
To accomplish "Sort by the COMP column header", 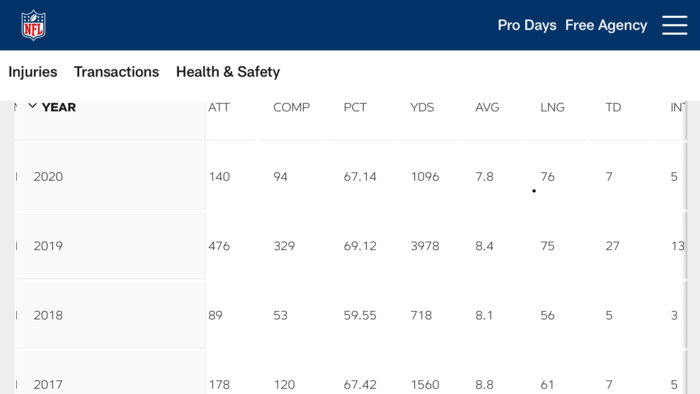I will (292, 108).
